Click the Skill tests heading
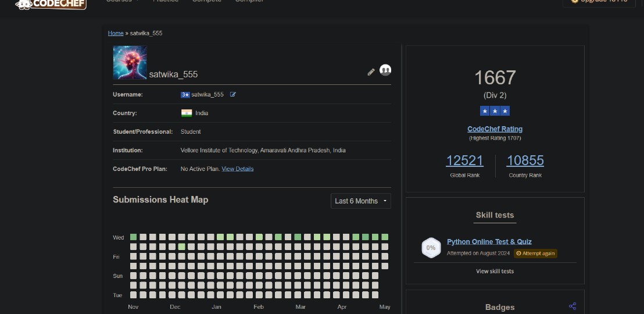This screenshot has width=644, height=314. click(495, 215)
